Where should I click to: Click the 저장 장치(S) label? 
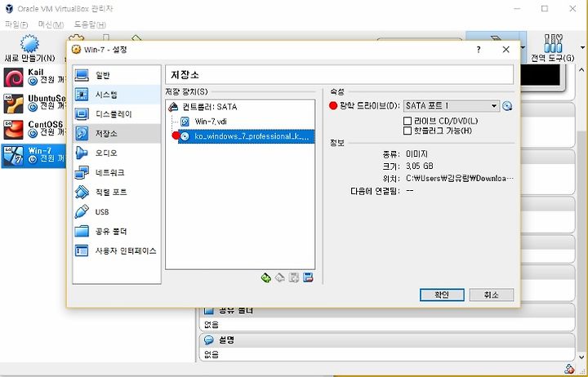(x=186, y=92)
